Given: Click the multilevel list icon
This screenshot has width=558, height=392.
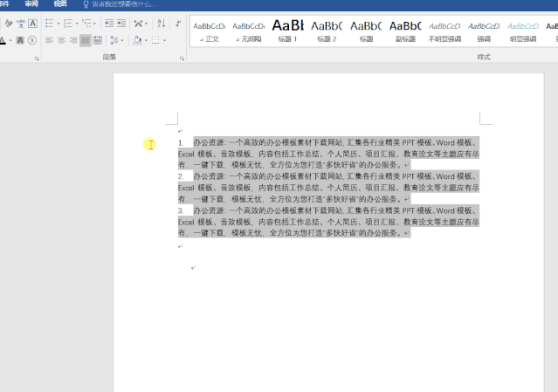Looking at the screenshot, I should point(86,24).
